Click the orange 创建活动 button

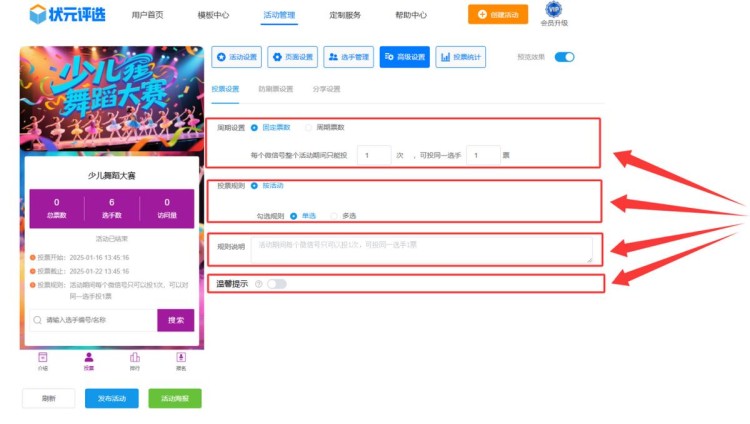[x=498, y=15]
